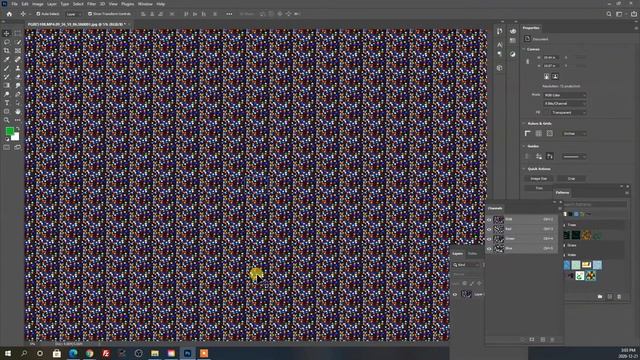
Task: Click the Image Size button
Action: click(539, 179)
